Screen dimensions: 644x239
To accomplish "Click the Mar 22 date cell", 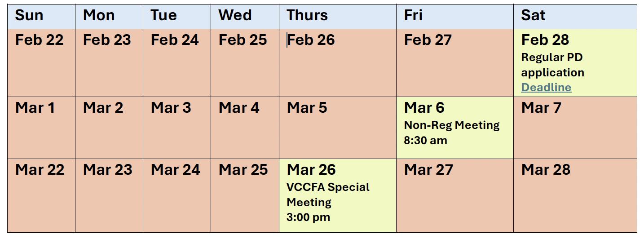I will coord(41,195).
